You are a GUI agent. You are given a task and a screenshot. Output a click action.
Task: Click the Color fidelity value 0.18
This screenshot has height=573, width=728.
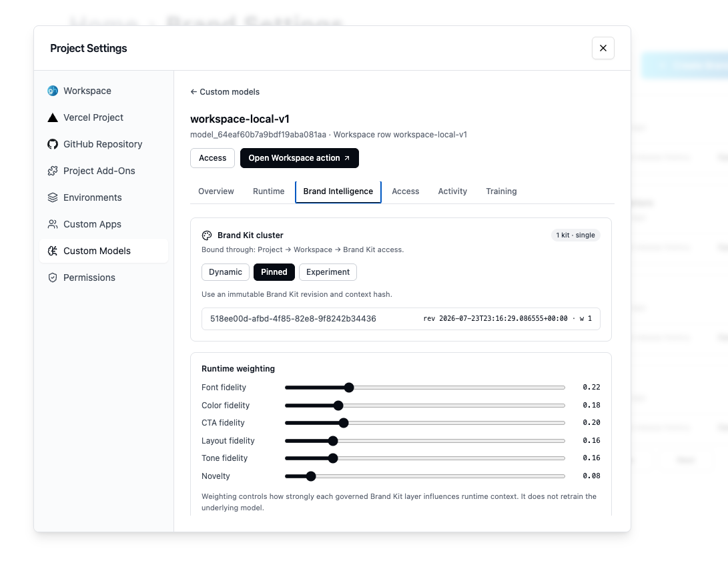(591, 405)
